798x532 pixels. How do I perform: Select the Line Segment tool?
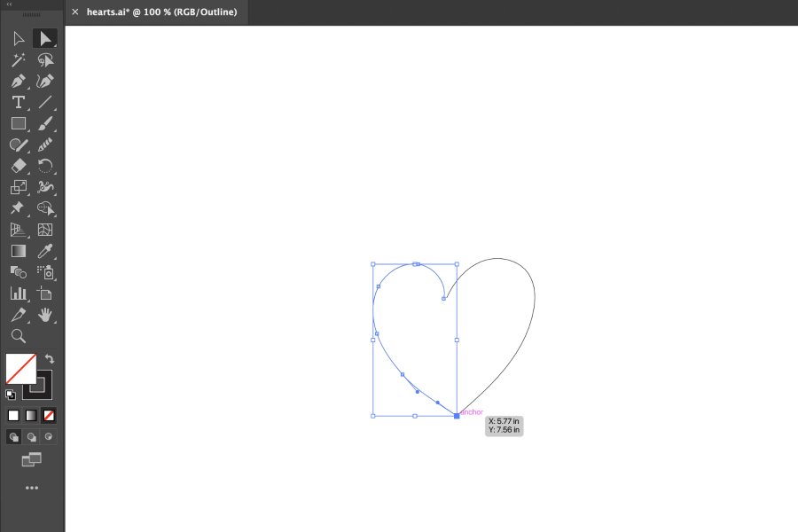45,102
